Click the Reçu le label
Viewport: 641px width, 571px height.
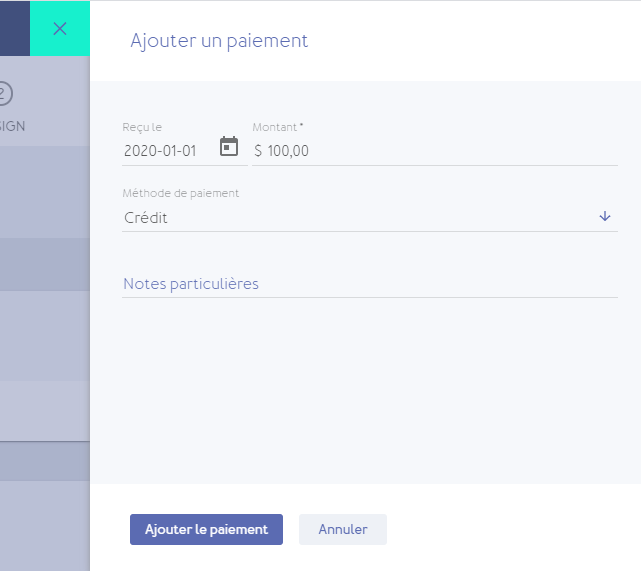(142, 127)
